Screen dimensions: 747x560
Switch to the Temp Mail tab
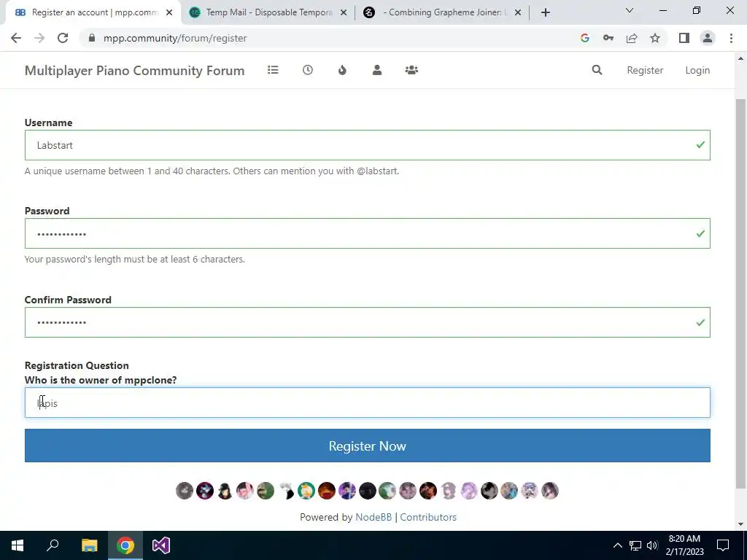coord(268,12)
